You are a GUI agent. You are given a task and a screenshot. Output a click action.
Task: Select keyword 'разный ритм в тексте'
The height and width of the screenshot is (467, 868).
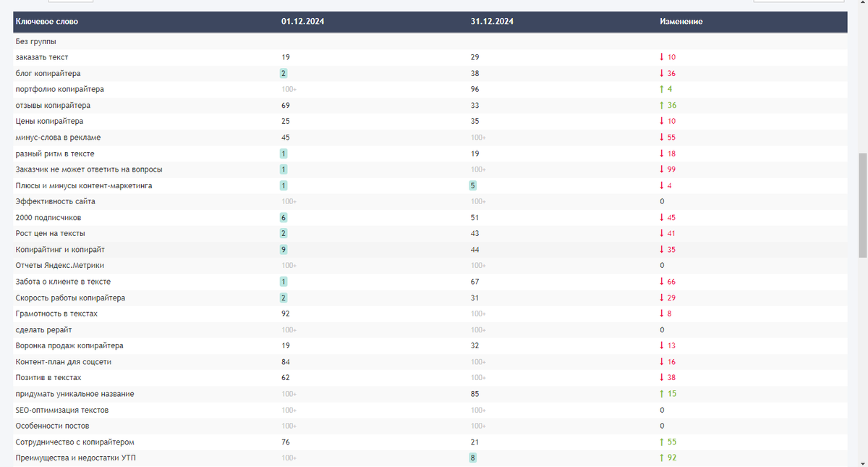point(54,153)
